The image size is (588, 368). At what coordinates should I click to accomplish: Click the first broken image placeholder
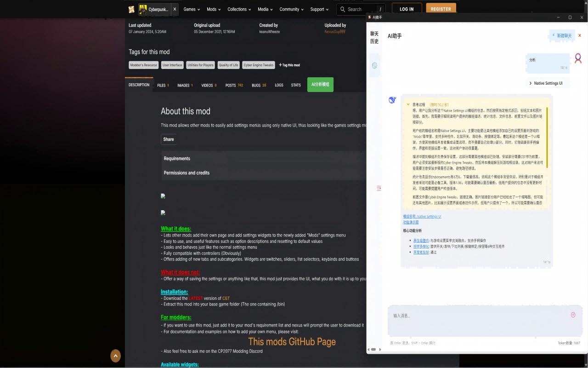(163, 196)
